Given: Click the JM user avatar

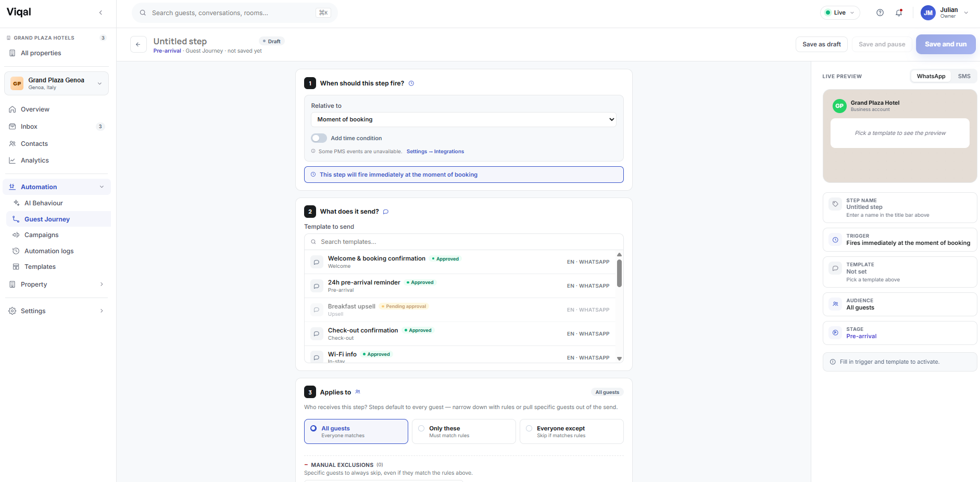Looking at the screenshot, I should (928, 13).
